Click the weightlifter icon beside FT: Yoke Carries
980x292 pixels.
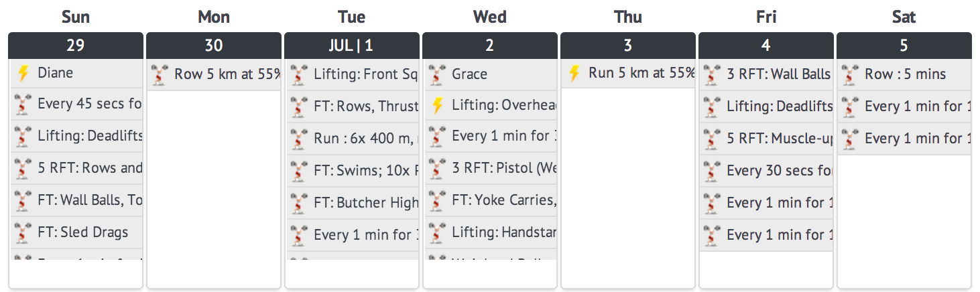point(437,201)
